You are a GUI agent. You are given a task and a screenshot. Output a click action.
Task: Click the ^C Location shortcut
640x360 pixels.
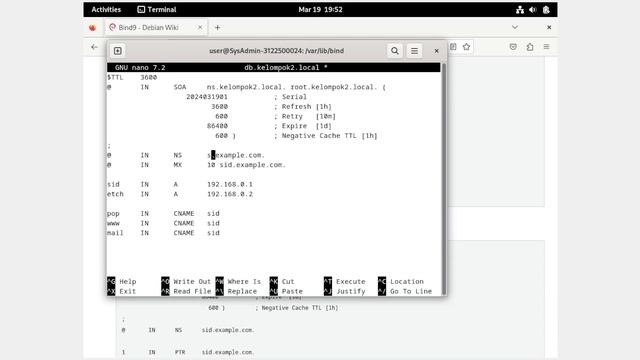point(401,282)
